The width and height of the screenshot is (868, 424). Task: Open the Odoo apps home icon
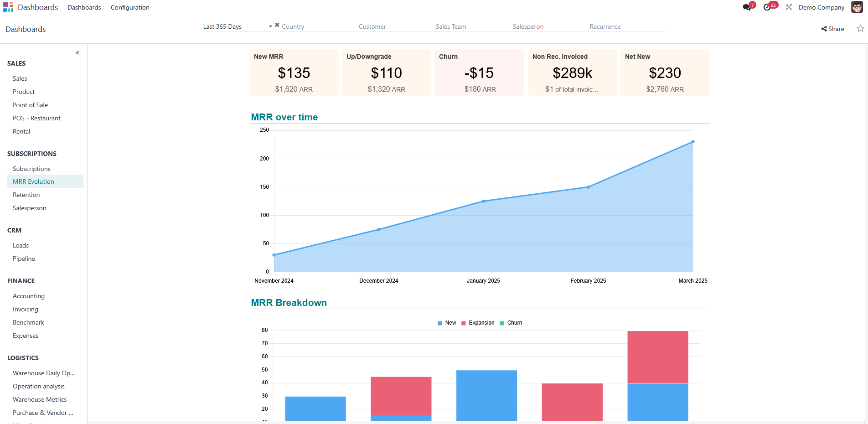coord(8,7)
